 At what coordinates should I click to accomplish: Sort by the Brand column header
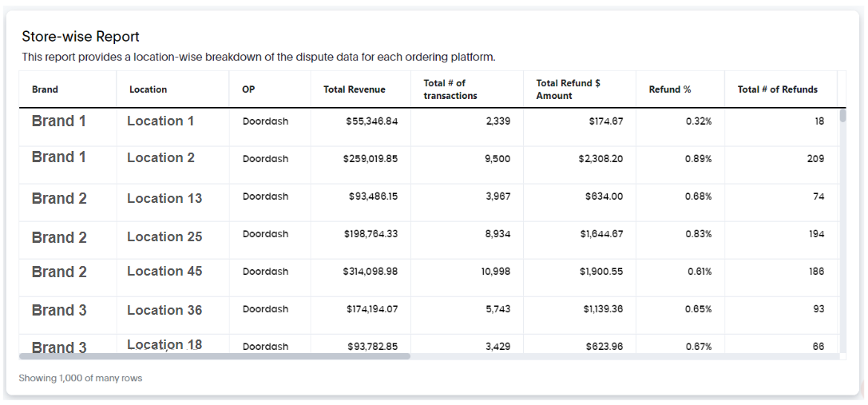pos(45,89)
